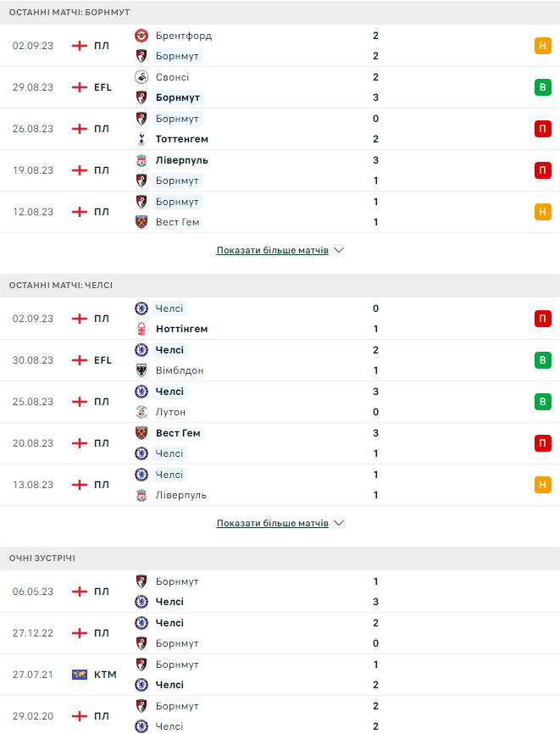The width and height of the screenshot is (560, 734).
Task: Expand chevron below Chelsea's recent matches
Action: (x=339, y=524)
